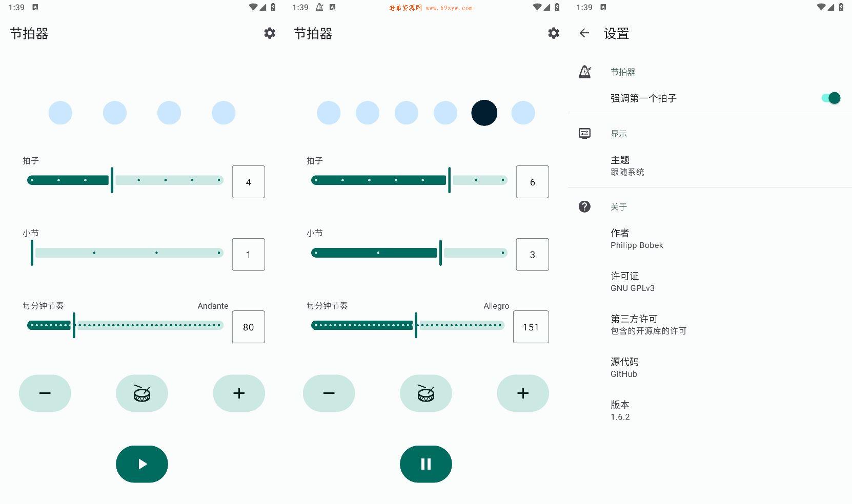Image resolution: width=852 pixels, height=504 pixels.
Task: Open the 主题 theme setting
Action: coord(710,165)
